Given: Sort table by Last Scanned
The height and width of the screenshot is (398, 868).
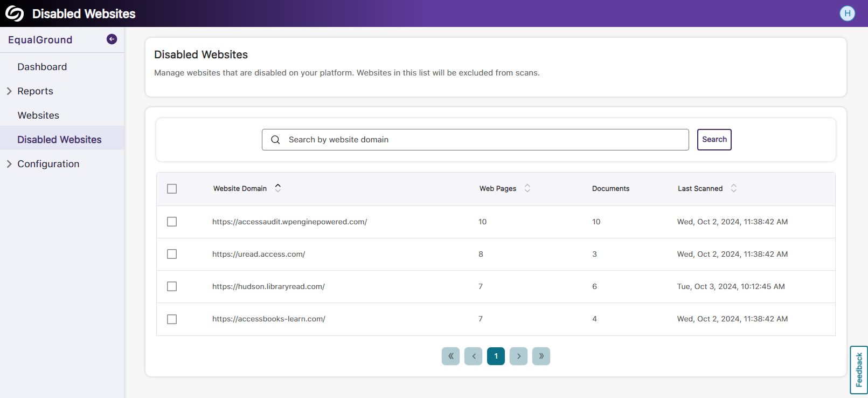Looking at the screenshot, I should tap(733, 188).
